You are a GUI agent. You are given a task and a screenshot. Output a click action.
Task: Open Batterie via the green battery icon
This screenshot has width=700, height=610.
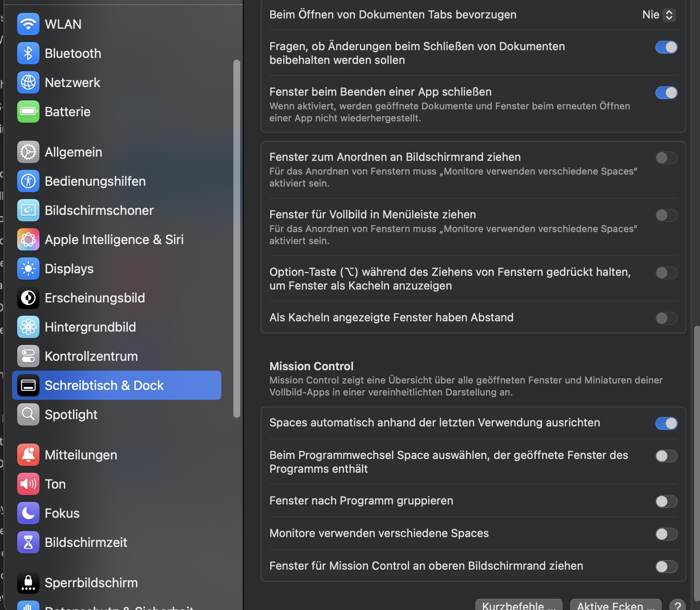click(28, 112)
